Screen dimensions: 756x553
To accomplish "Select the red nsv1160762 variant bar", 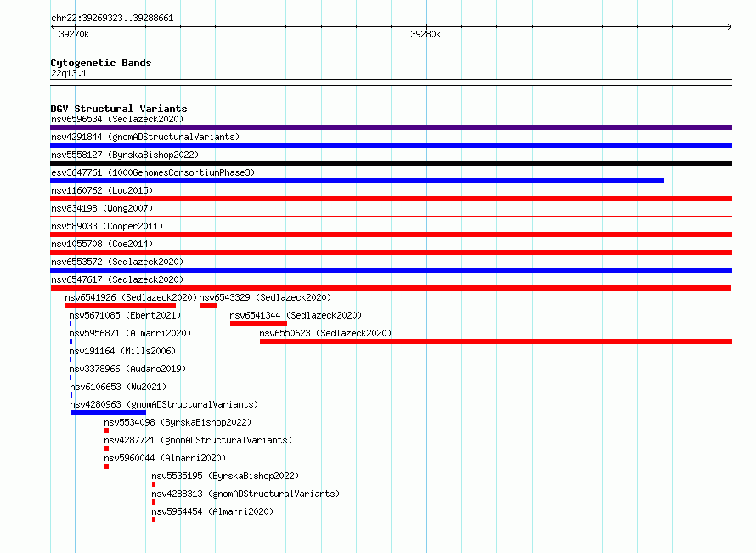I will click(391, 199).
